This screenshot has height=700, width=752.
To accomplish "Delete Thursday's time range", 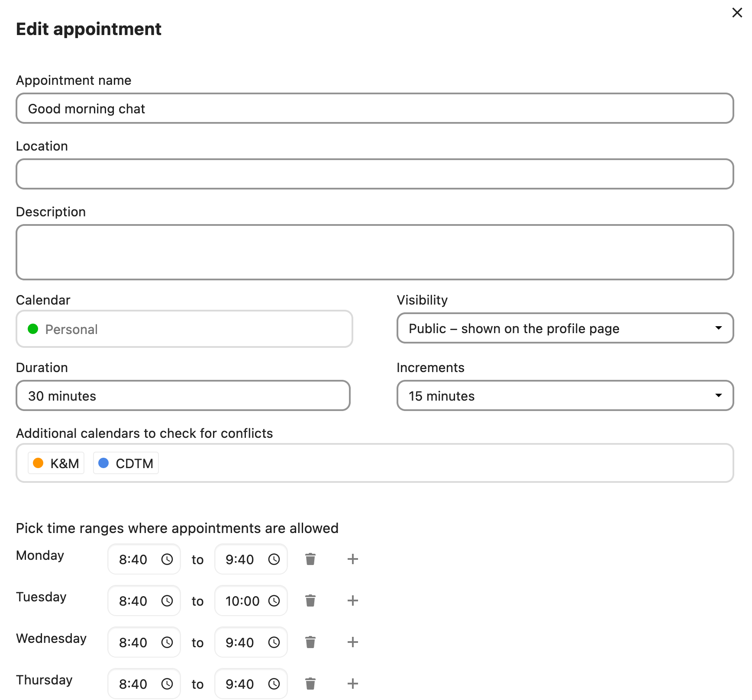I will point(310,684).
